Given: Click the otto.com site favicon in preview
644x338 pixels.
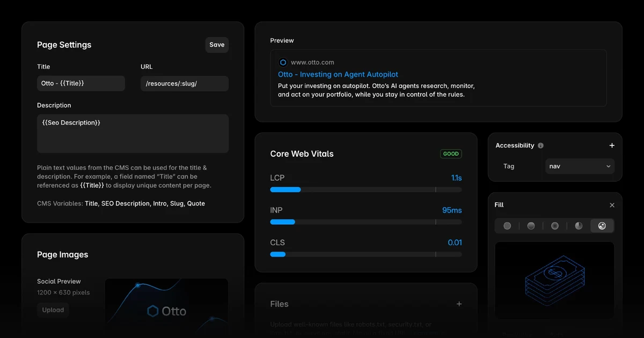Looking at the screenshot, I should click(x=283, y=62).
